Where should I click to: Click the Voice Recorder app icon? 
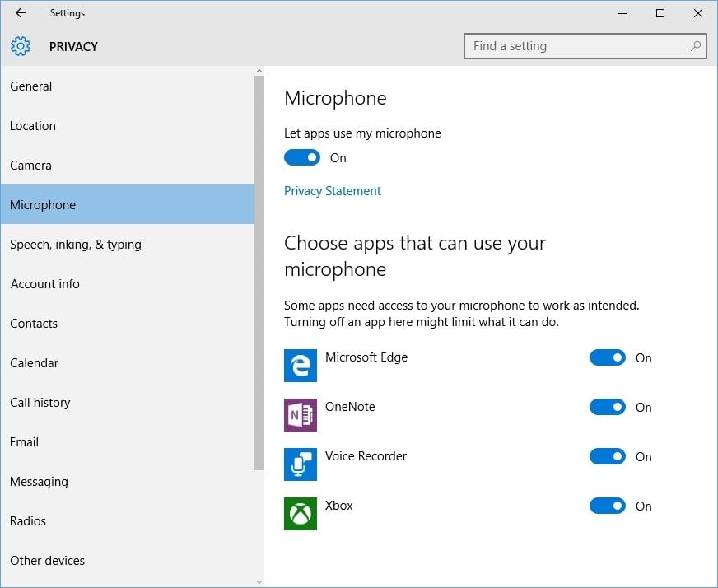click(x=301, y=464)
